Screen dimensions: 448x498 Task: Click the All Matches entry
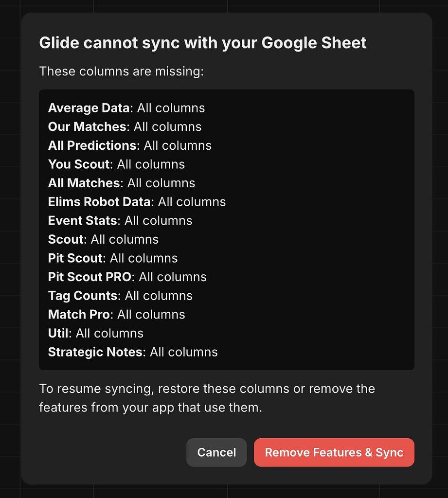[121, 183]
